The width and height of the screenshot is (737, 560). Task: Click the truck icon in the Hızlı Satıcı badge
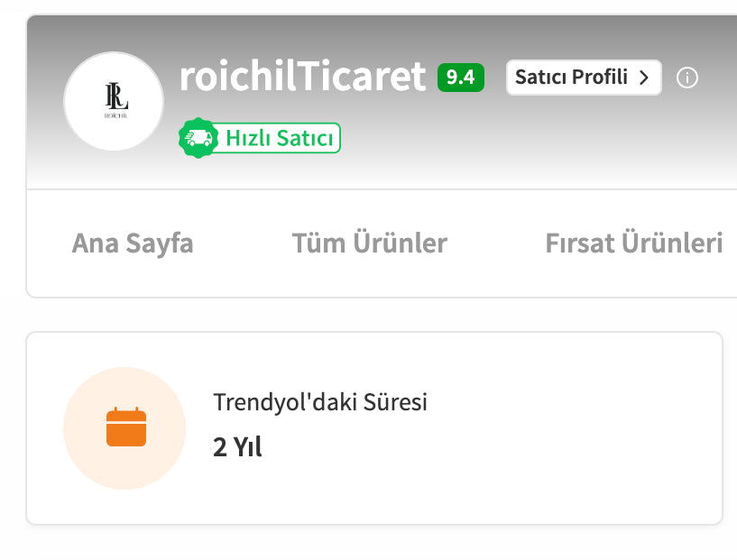(x=198, y=138)
